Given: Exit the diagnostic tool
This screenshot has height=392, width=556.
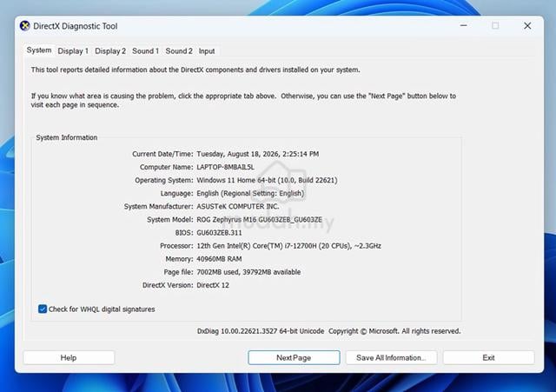Looking at the screenshot, I should coord(488,357).
